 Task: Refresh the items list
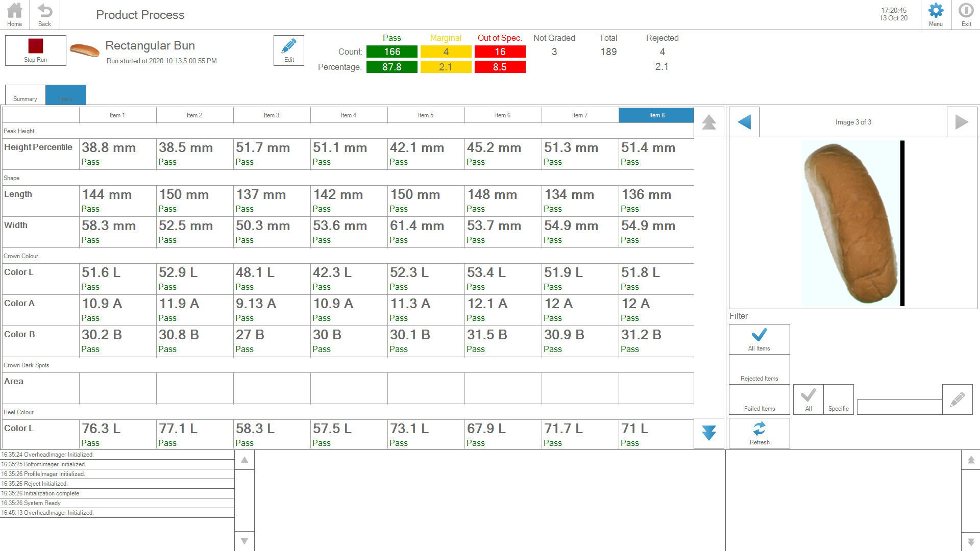point(759,433)
